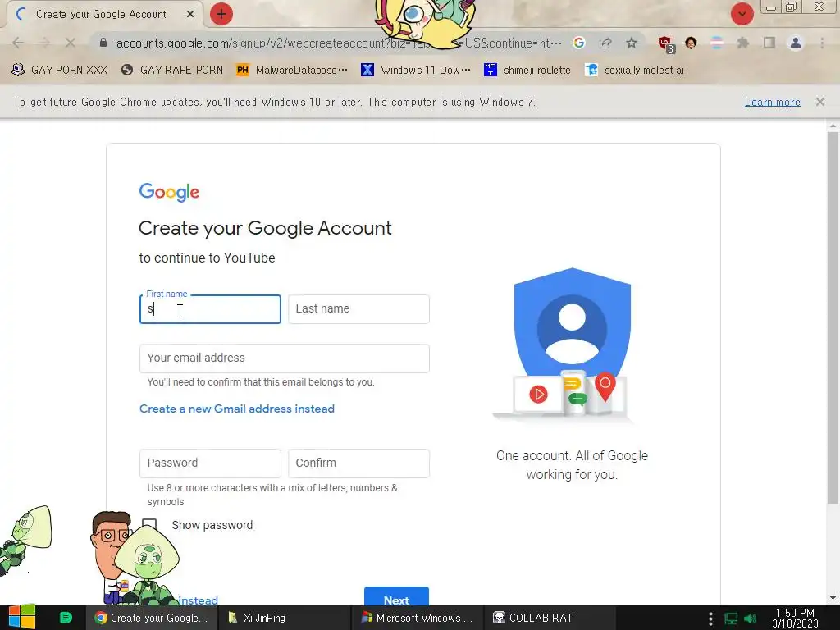Click the taskbar clock showing 1:50 PM
This screenshot has width=840, height=630.
coord(795,619)
